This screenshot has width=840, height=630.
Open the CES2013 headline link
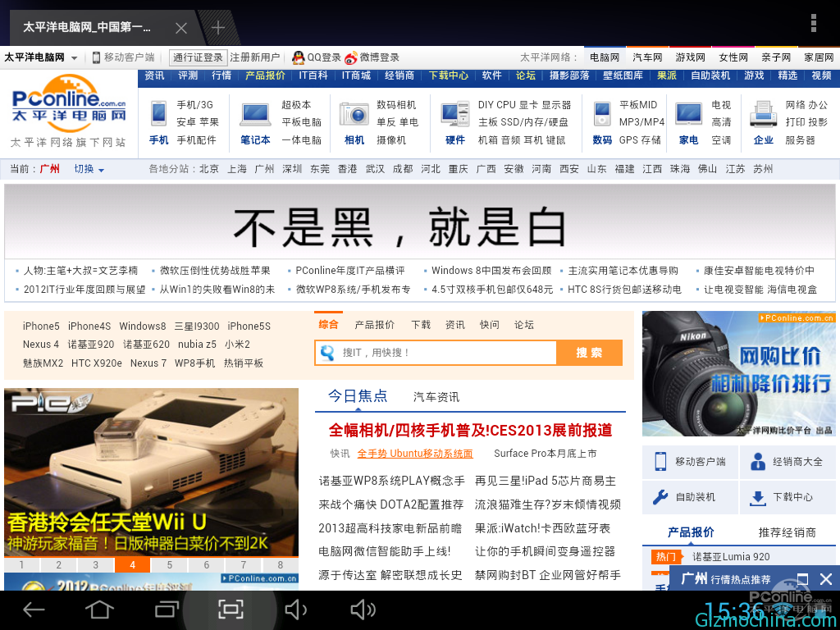(470, 430)
